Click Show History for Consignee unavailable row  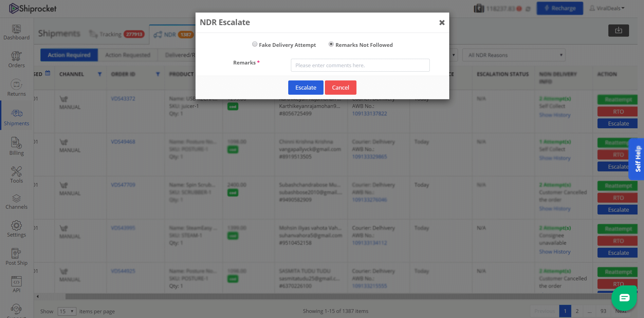tap(555, 252)
